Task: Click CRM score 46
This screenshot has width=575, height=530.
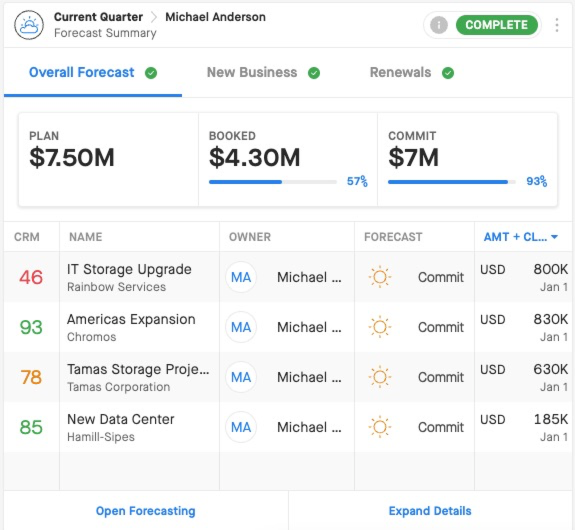Action: pos(31,277)
